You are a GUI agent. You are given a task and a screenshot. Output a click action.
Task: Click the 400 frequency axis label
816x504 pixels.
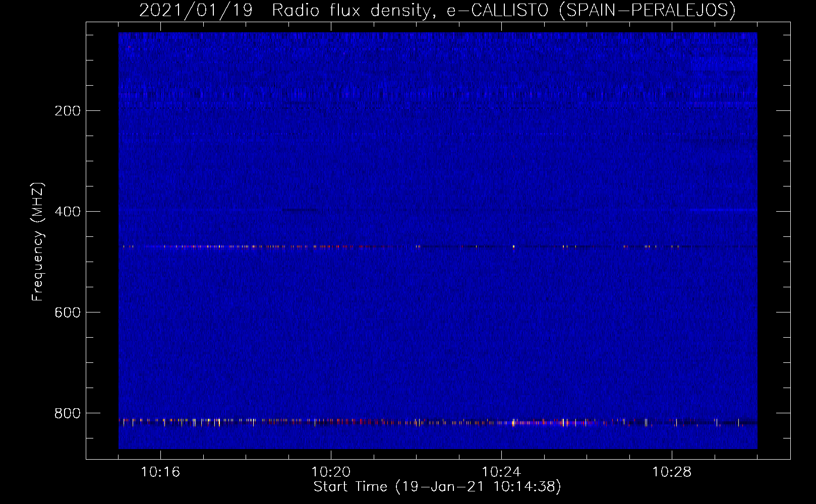(x=68, y=212)
